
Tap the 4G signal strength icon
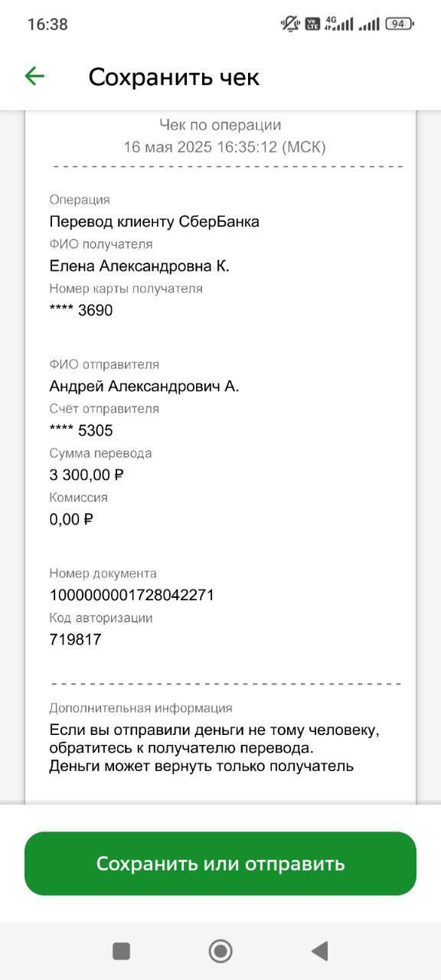coord(338,24)
